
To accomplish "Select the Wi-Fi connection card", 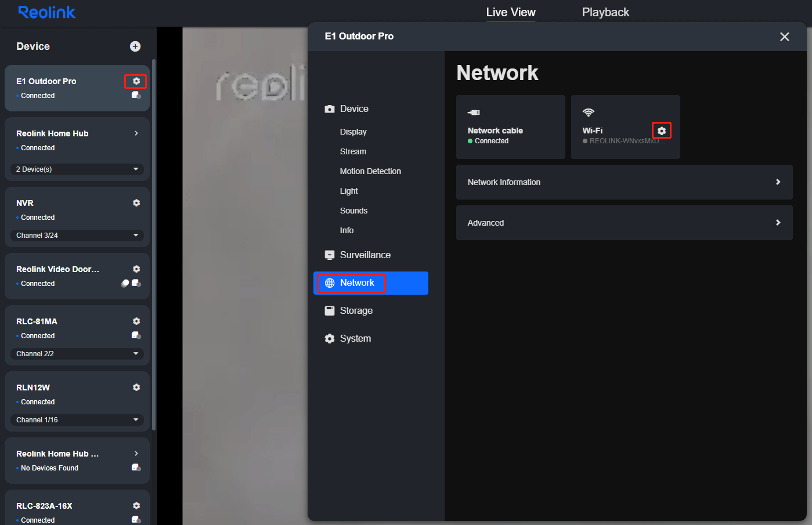I will click(x=626, y=127).
